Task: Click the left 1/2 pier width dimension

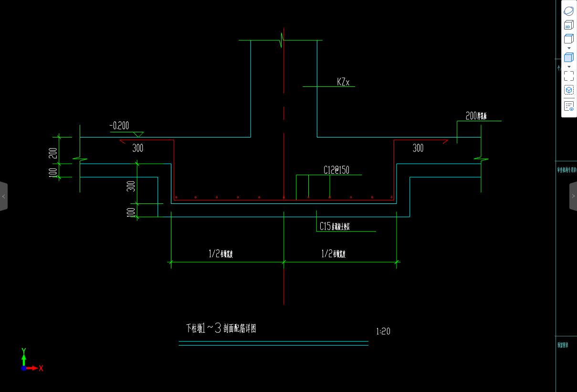Action: click(220, 254)
